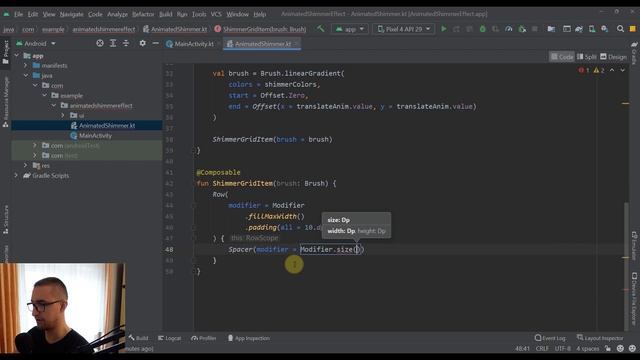Select MainActivity in project tree

click(x=95, y=136)
